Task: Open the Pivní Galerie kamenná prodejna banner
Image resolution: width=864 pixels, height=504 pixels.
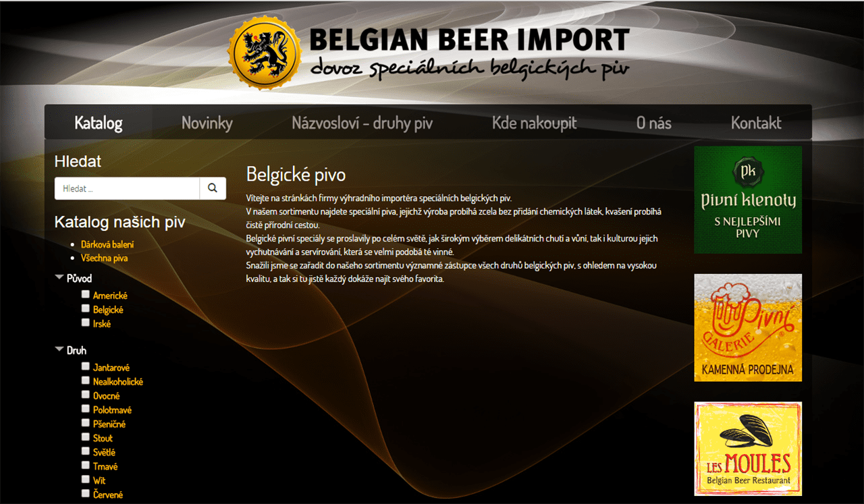Action: 748,327
